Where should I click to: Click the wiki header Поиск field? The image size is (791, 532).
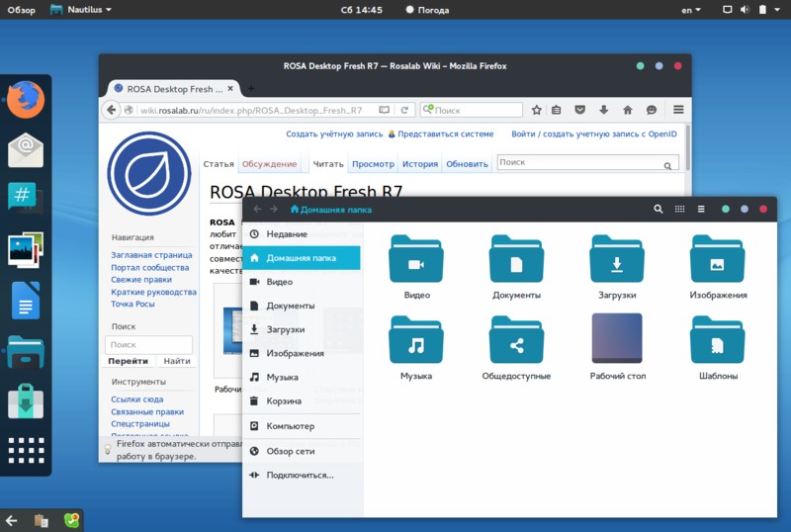[587, 162]
